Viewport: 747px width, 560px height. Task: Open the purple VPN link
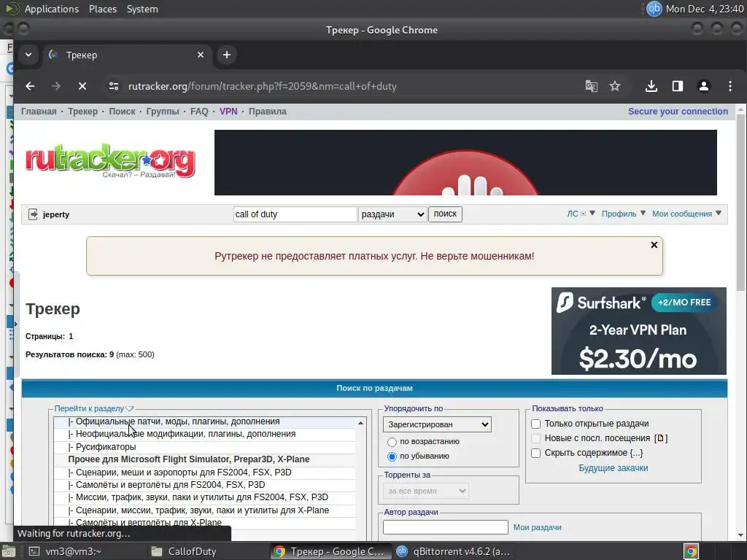[228, 112]
